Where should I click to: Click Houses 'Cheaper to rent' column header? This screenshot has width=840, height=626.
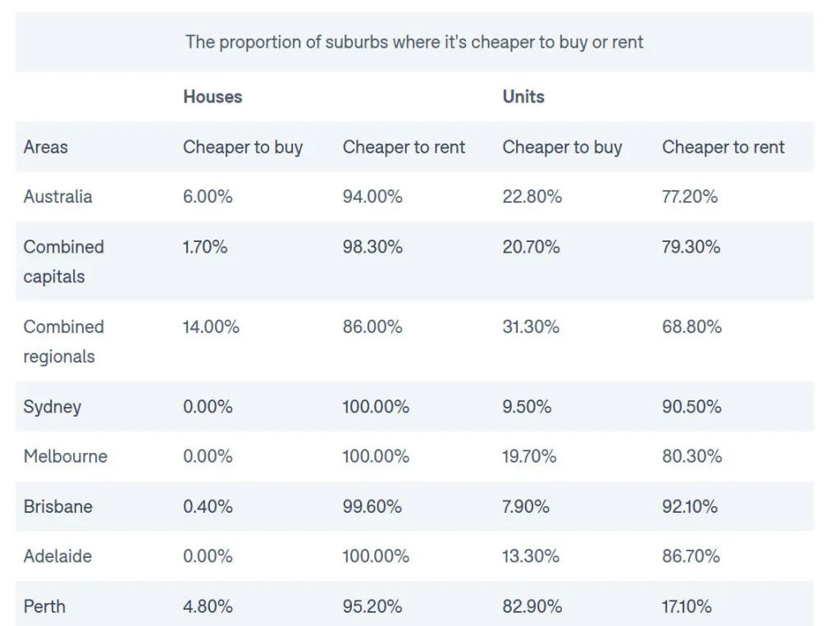point(404,147)
